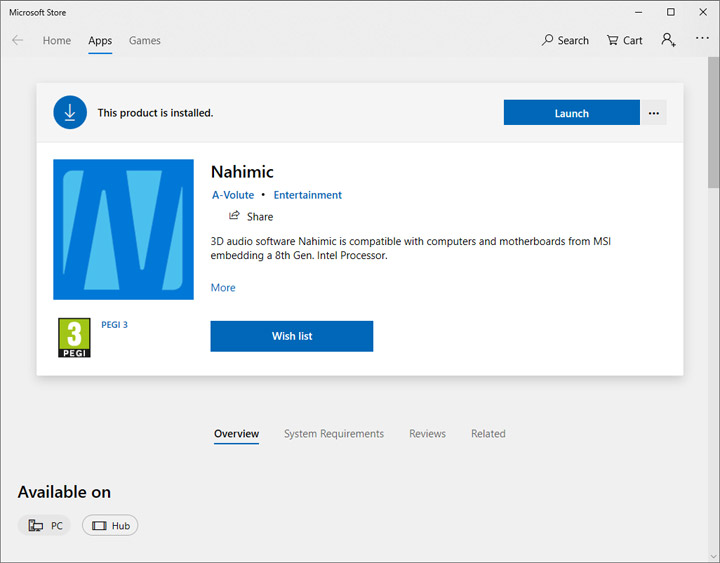Screen dimensions: 720x563
Task: Expand more options beside Launch button
Action: [x=653, y=113]
